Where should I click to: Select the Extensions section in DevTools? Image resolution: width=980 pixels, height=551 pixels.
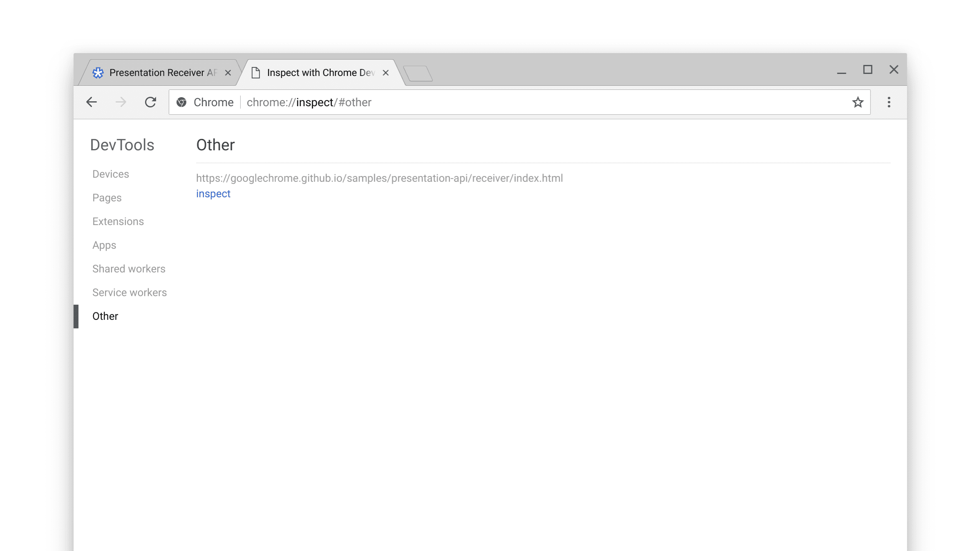click(x=118, y=221)
